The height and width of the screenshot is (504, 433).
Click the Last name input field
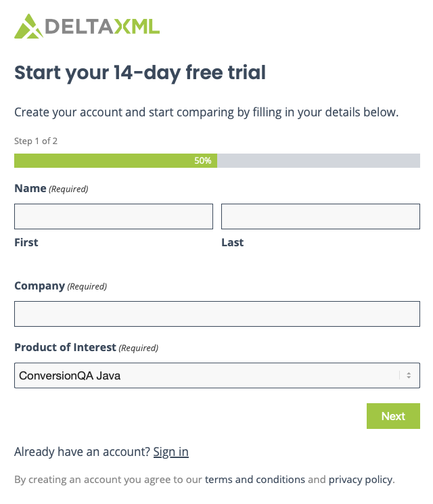point(321,216)
